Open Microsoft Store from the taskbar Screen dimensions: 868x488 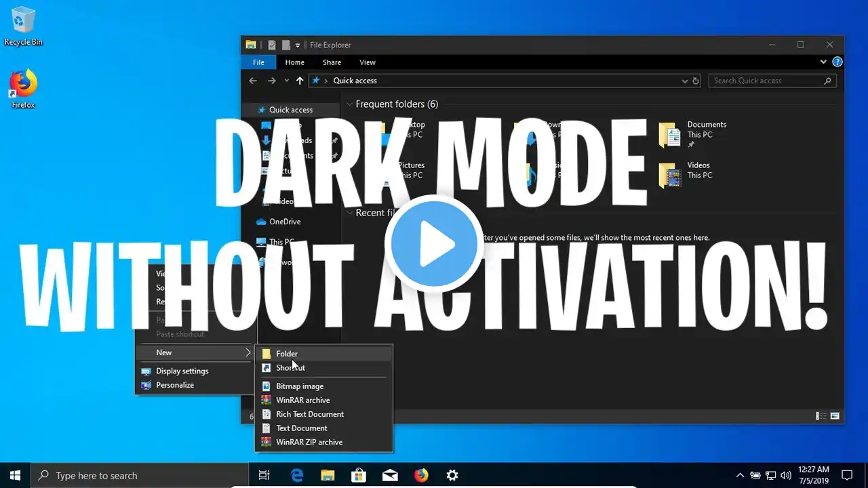(x=359, y=475)
